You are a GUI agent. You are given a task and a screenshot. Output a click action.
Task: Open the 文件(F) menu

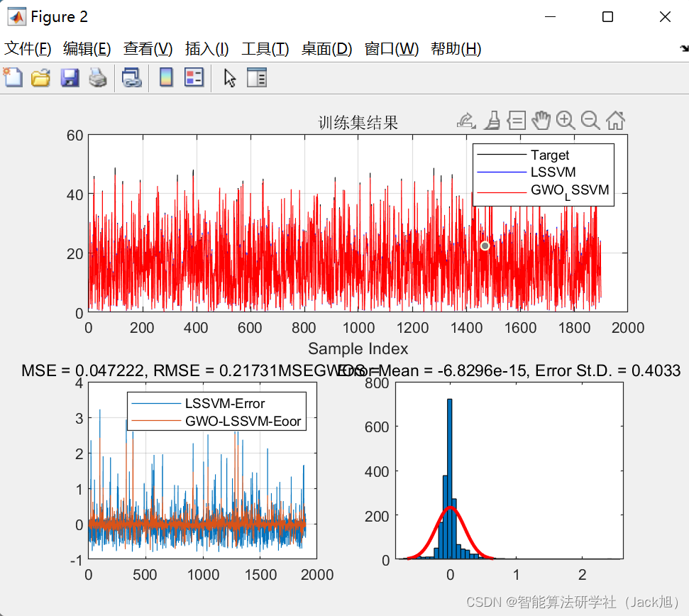[x=28, y=49]
